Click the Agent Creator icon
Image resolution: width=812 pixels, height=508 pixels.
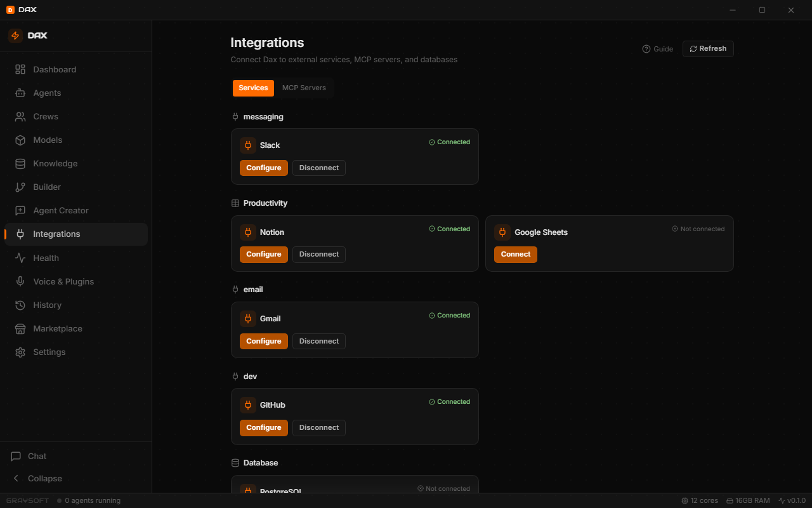[20, 210]
